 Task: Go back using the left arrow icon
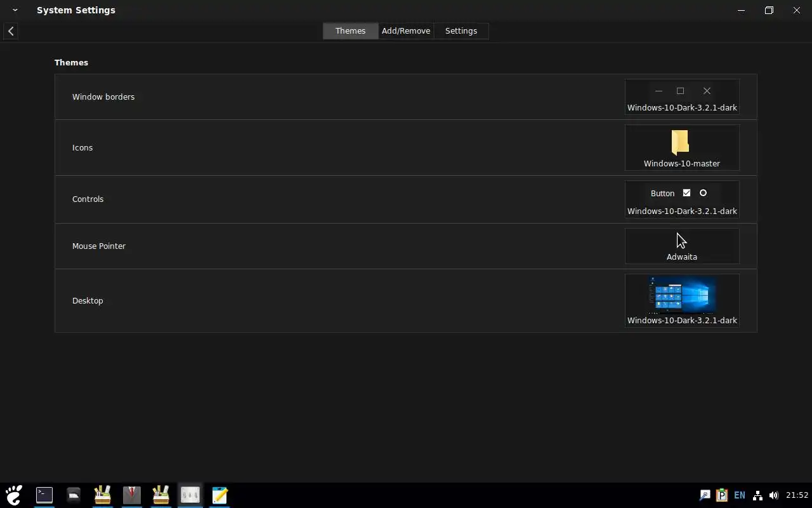point(11,31)
